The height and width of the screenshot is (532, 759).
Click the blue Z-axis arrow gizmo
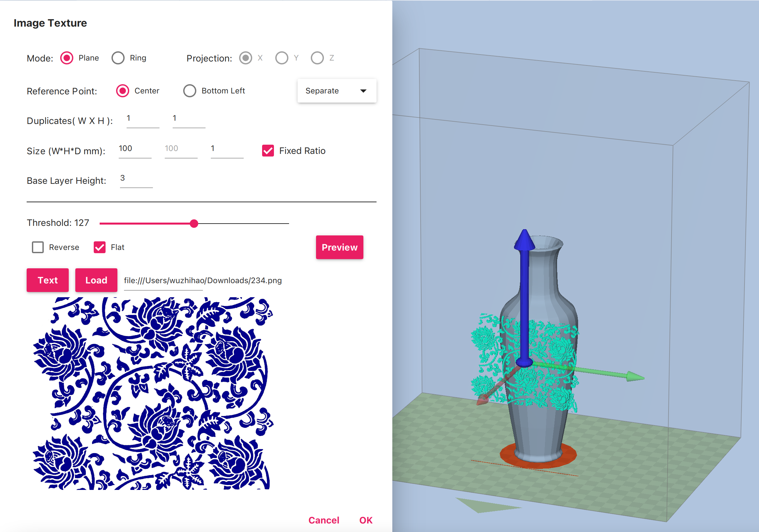524,297
